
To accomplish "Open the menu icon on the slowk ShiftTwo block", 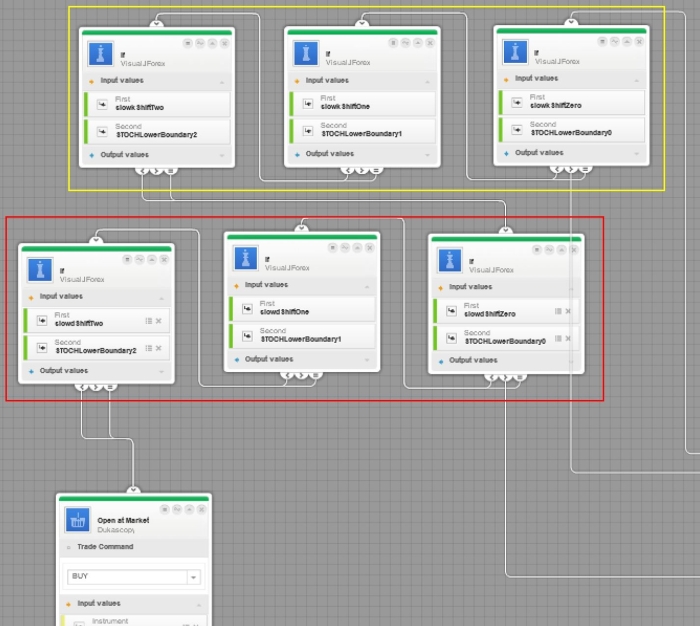I will [188, 43].
